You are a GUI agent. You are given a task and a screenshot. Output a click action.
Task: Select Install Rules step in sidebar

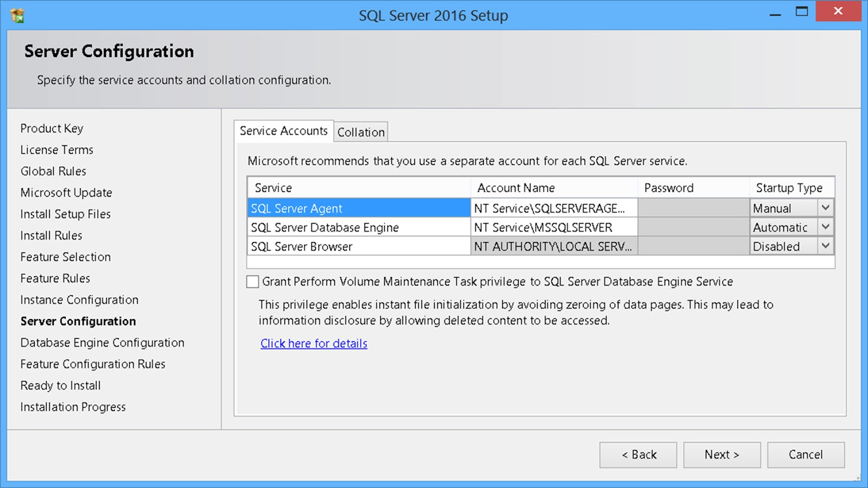coord(51,236)
